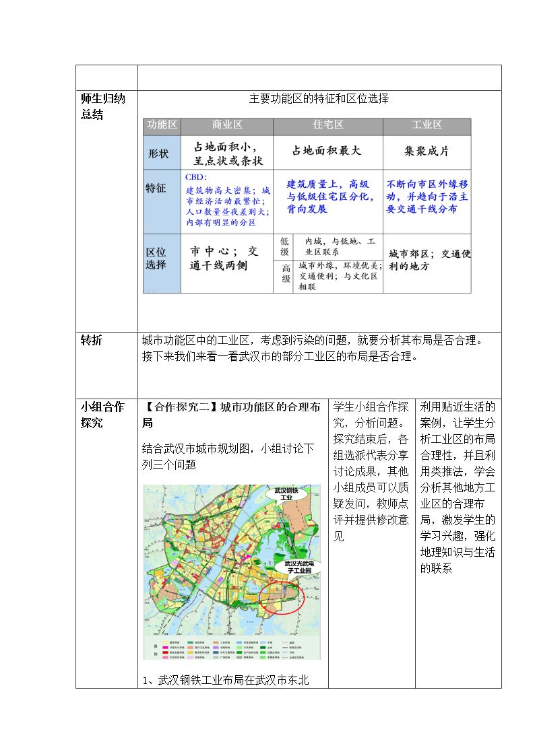The image size is (535, 756).
Task: Click the 工业区 column header
Action: click(x=427, y=125)
